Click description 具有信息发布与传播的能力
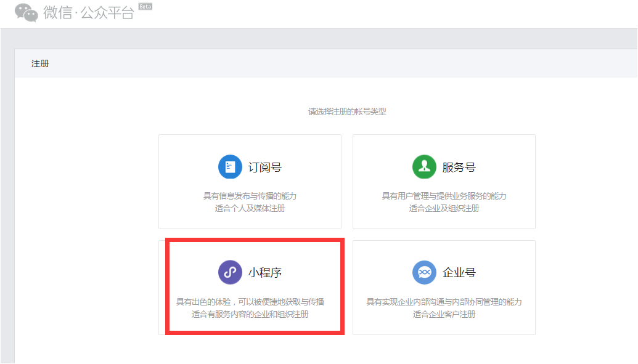638x364 pixels. tap(250, 196)
